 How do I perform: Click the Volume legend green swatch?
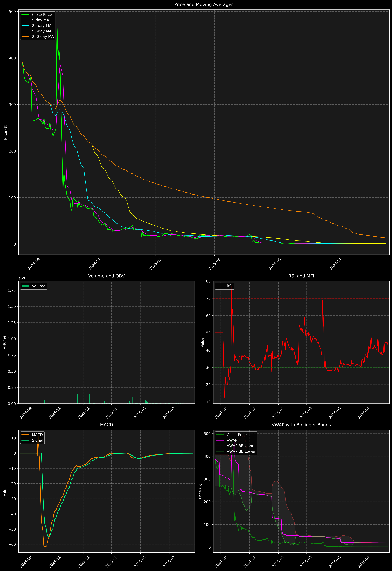pos(26,286)
